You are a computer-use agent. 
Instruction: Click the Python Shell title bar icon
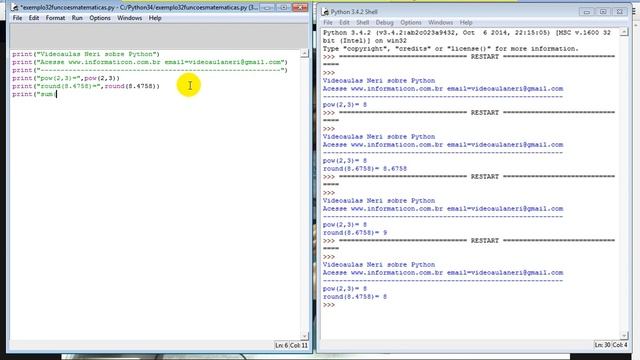click(x=325, y=12)
